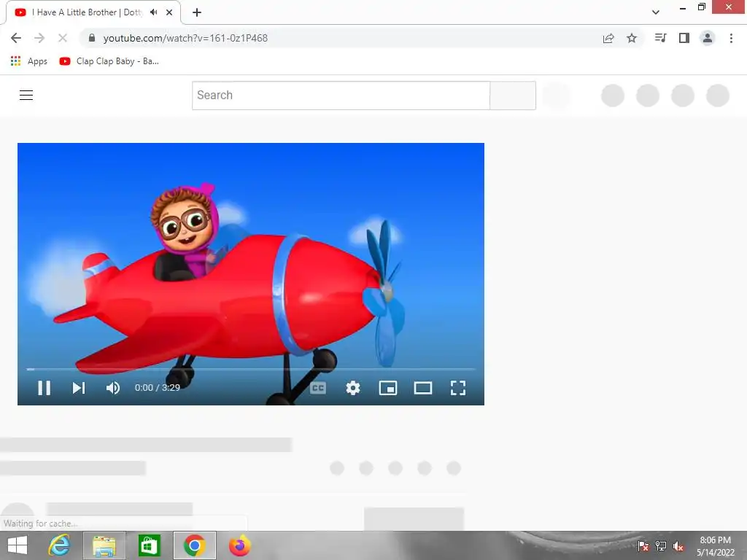Enable miniplayer mode
The width and height of the screenshot is (747, 560).
(x=388, y=388)
